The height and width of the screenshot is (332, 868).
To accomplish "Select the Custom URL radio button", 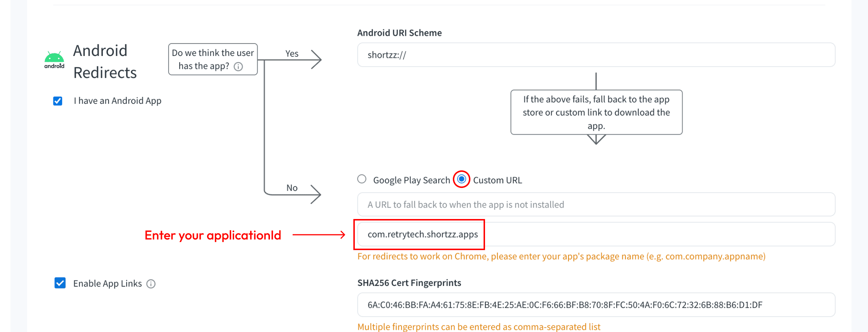I will [x=462, y=179].
